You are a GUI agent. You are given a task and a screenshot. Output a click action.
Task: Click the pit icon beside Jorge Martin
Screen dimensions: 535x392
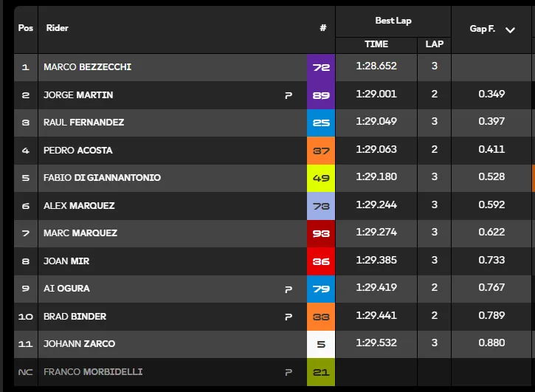[x=289, y=96]
